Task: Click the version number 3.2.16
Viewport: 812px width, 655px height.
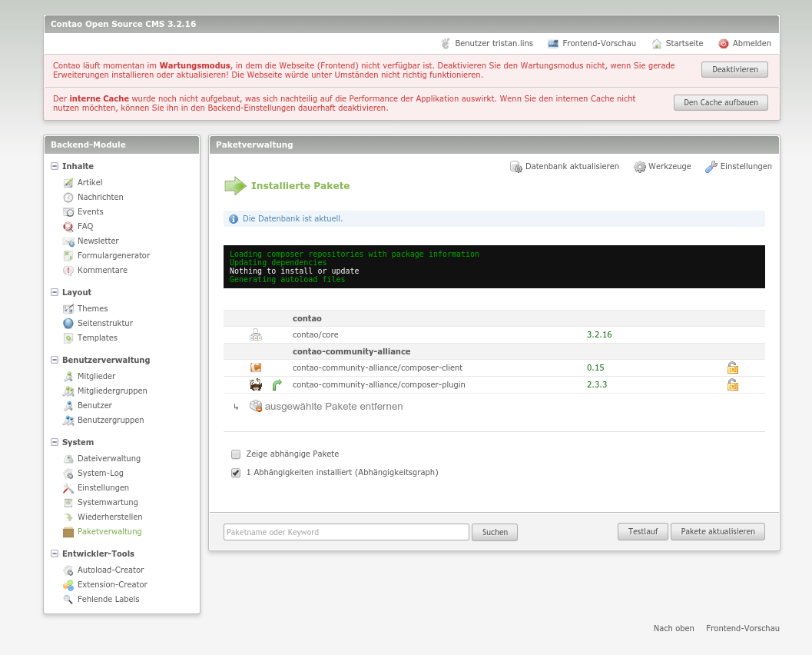Action: point(599,334)
